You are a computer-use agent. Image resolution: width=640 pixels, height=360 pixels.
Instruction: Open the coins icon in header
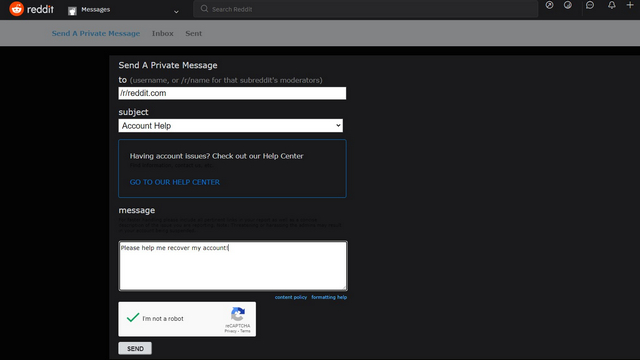(568, 5)
